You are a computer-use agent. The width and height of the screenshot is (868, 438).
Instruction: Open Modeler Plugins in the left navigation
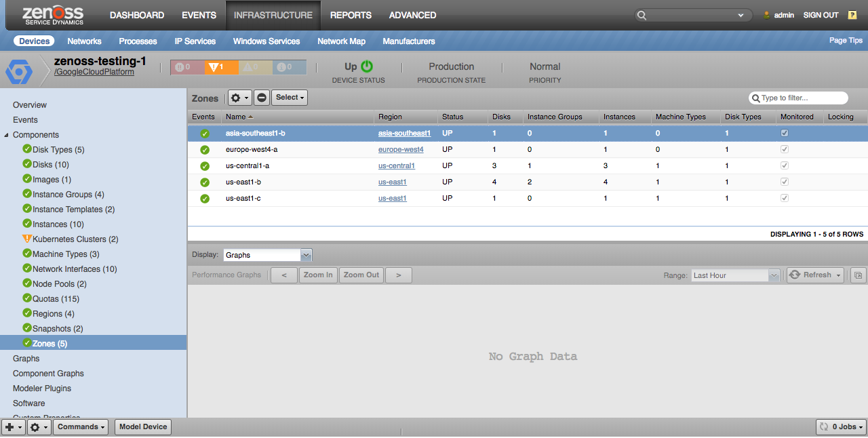click(x=42, y=389)
